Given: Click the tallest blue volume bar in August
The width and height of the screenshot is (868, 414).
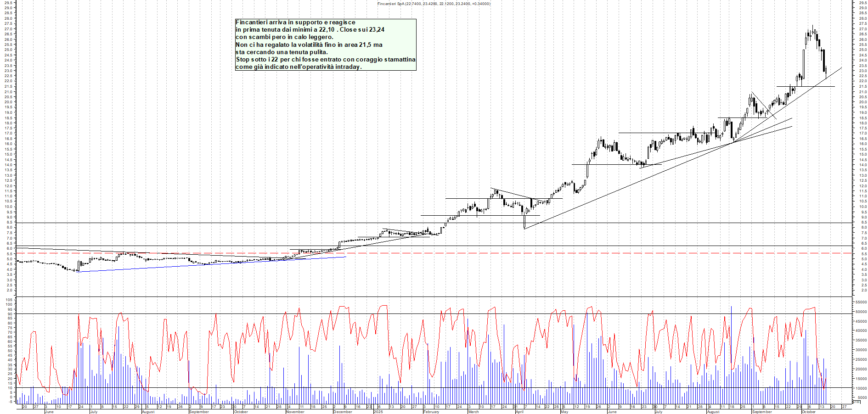Looking at the screenshot, I should [x=731, y=330].
